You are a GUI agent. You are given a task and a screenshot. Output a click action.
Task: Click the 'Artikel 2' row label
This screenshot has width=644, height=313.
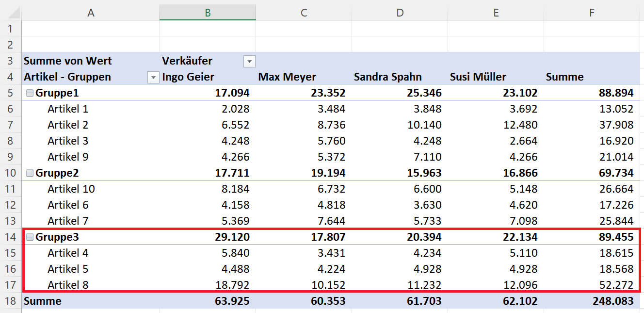pyautogui.click(x=68, y=125)
